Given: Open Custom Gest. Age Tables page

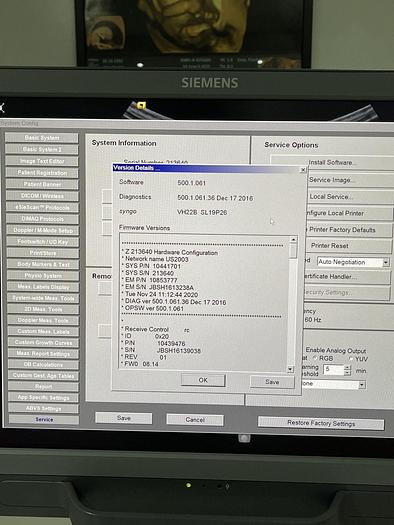Looking at the screenshot, I should coord(44,375).
